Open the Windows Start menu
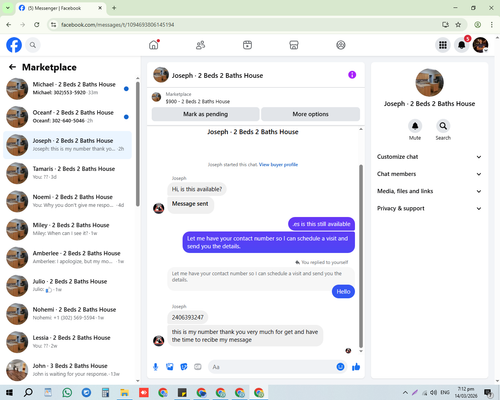Screen dimensions: 500x400 9,392
